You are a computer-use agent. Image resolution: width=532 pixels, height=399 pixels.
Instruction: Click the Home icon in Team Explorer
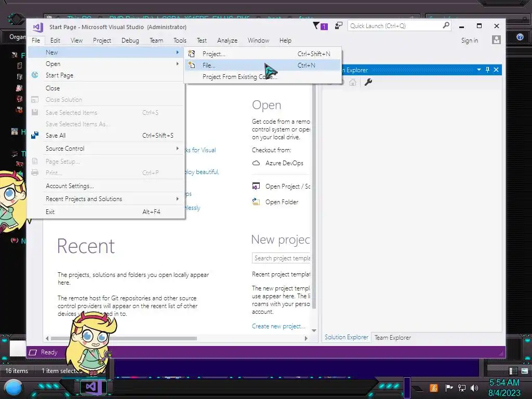click(353, 82)
